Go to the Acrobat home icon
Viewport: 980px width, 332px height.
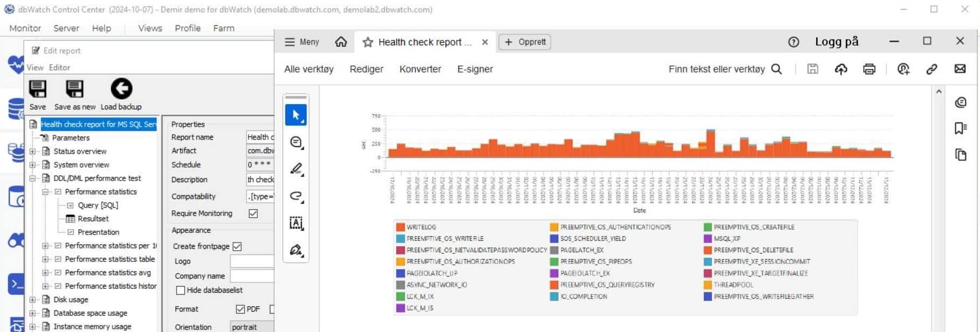coord(341,42)
